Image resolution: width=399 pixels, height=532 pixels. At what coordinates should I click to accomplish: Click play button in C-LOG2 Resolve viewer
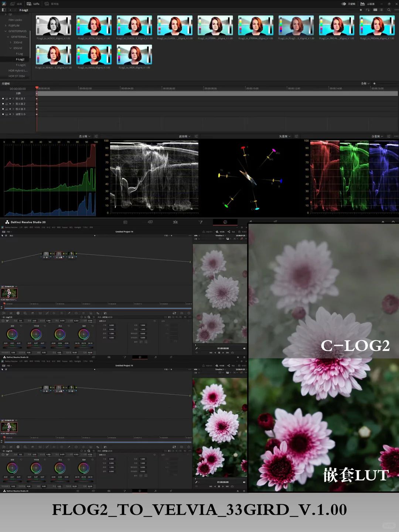(x=223, y=353)
